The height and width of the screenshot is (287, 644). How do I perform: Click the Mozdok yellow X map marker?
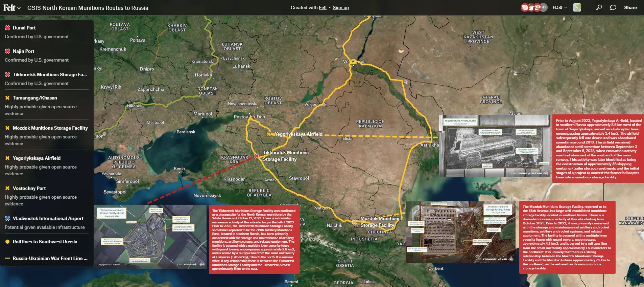[354, 222]
